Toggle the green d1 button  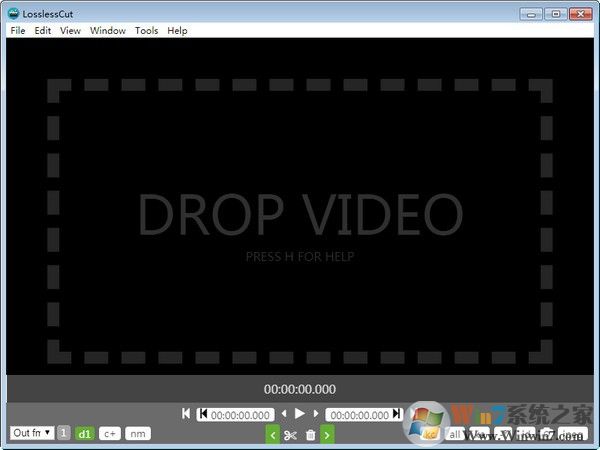tap(85, 434)
